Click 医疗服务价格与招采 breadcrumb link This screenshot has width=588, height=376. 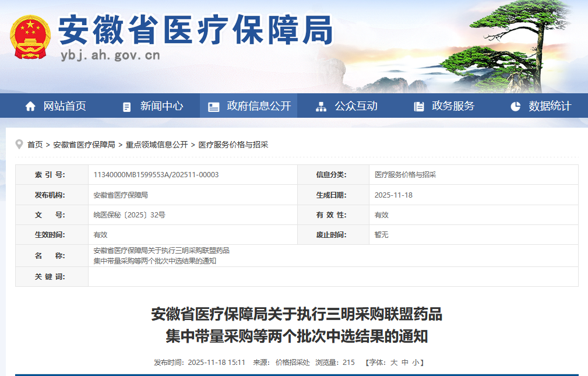tap(233, 145)
